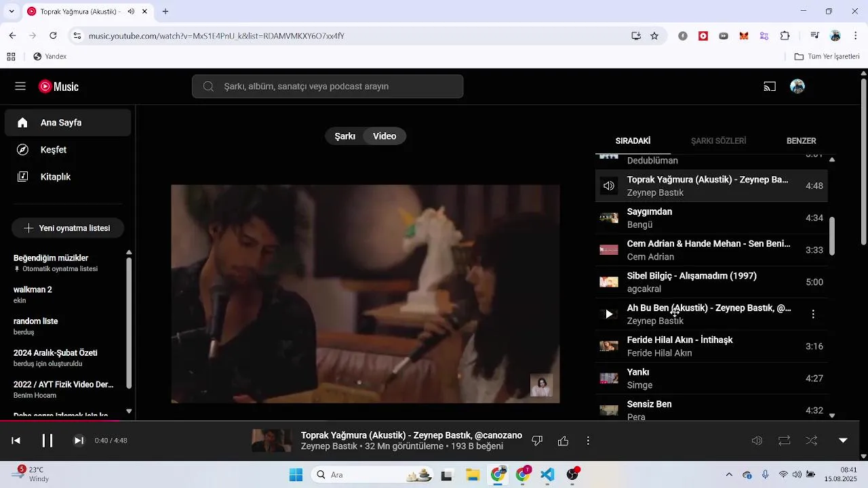
Task: Open more actions in player bar
Action: pos(588,441)
